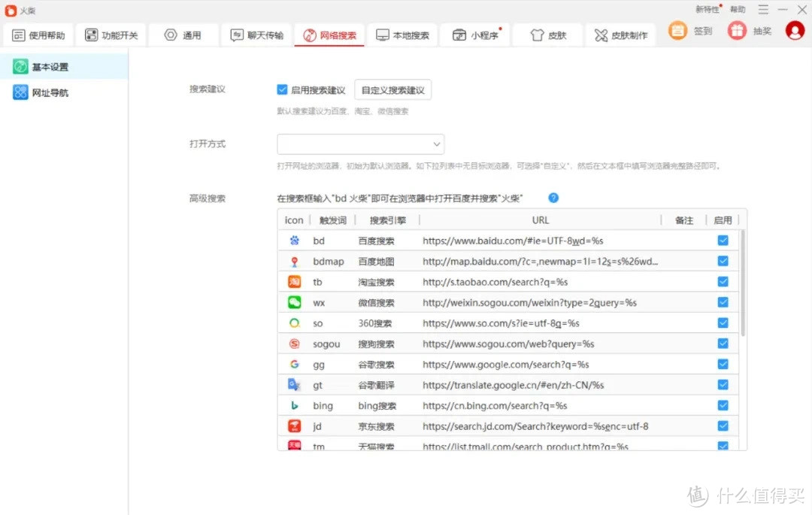
Task: Uncheck the bing搜索 row checkbox
Action: pos(723,405)
